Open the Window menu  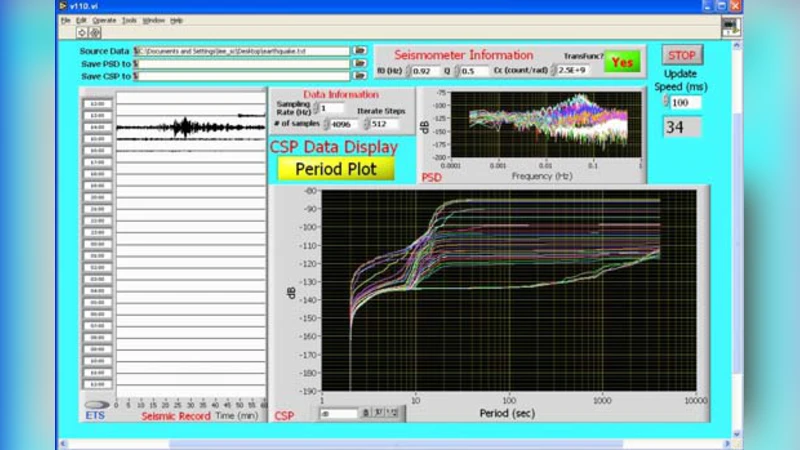pyautogui.click(x=153, y=20)
